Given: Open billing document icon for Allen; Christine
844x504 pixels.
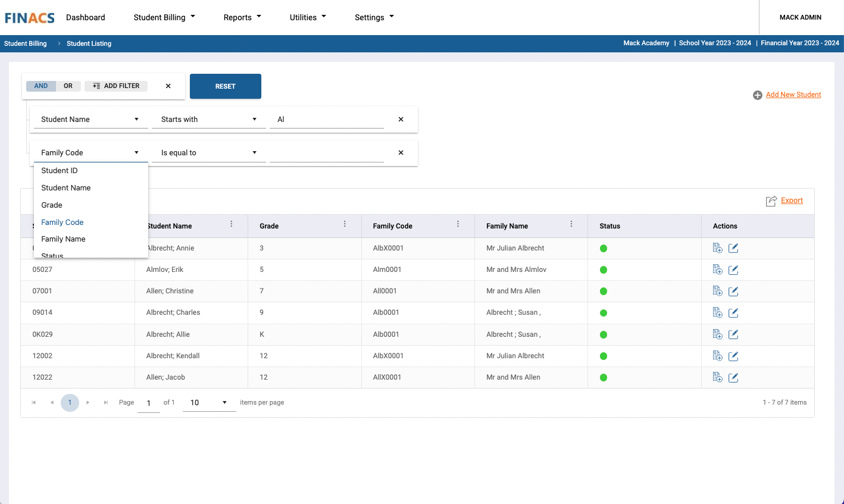Looking at the screenshot, I should [717, 291].
